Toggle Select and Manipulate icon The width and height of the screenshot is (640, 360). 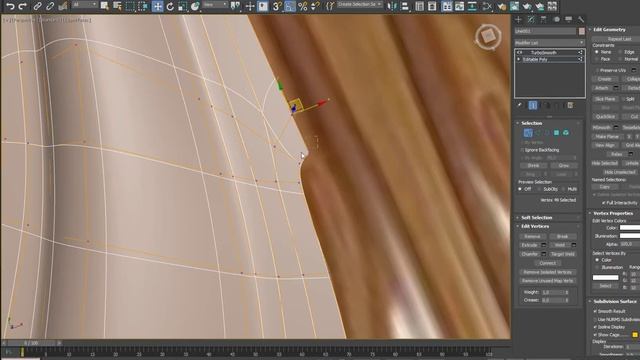click(x=249, y=6)
